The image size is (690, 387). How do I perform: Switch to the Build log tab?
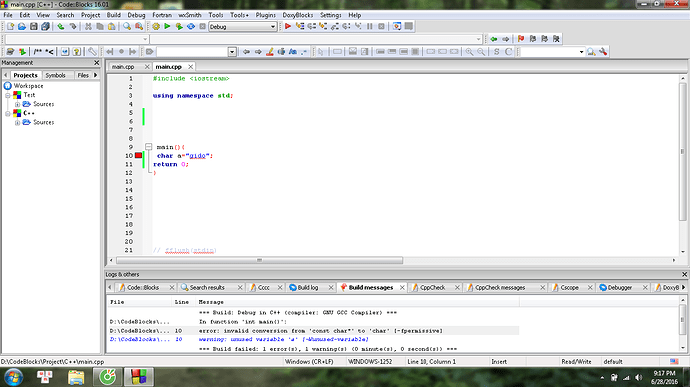[x=308, y=287]
